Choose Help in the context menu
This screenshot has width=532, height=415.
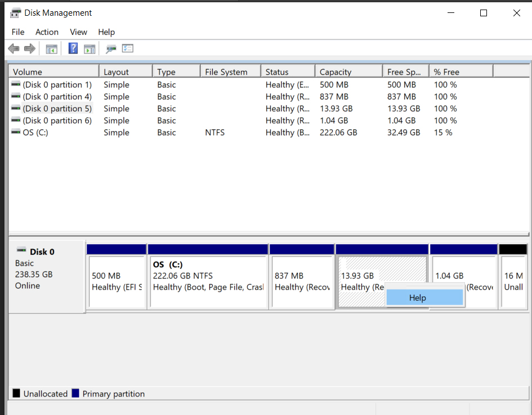(425, 298)
